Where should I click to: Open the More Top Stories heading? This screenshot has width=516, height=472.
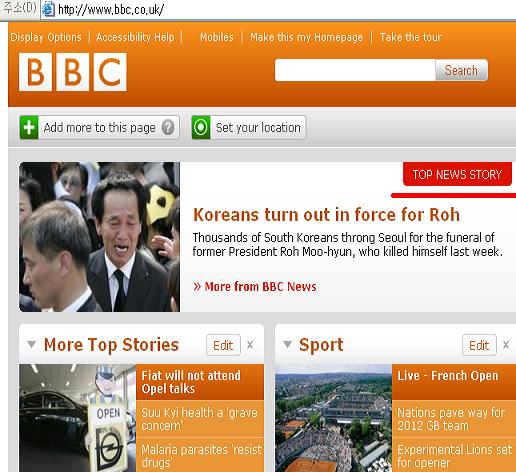coord(111,345)
